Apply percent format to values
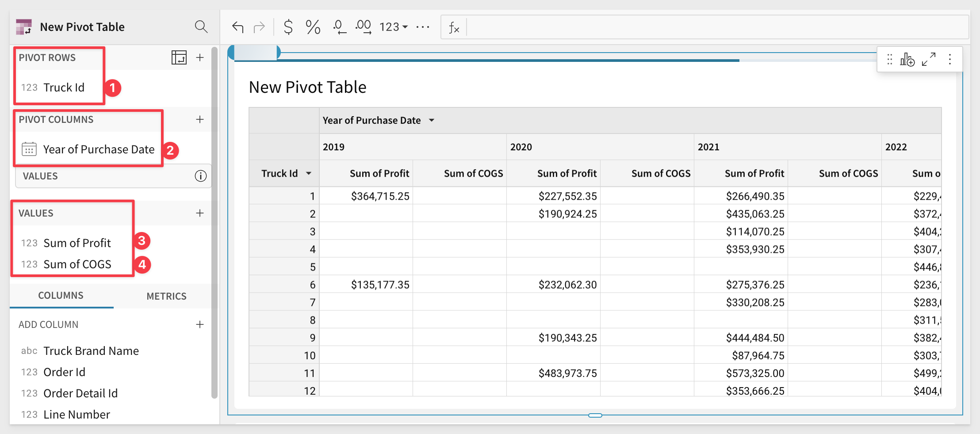Screen dimensions: 980x434 (x=313, y=27)
